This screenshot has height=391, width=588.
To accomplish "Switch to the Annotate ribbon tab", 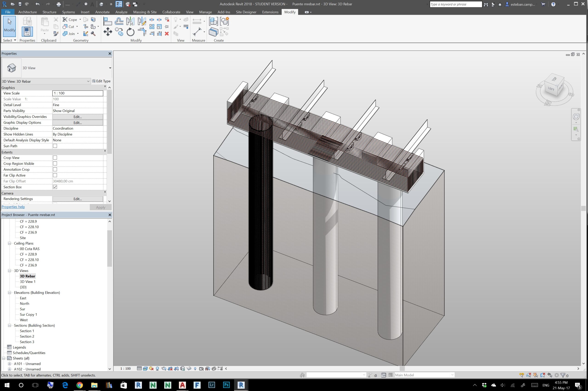I will 102,12.
